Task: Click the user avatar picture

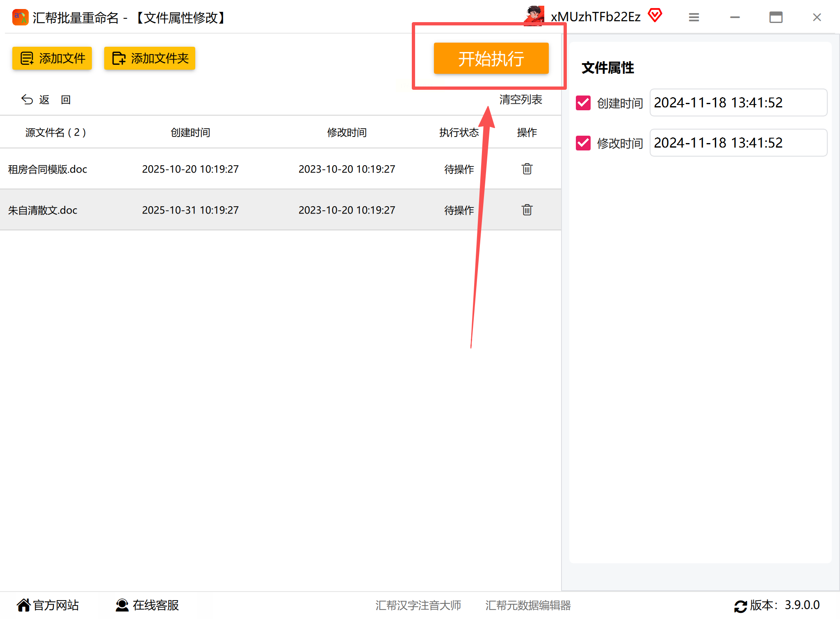Action: [534, 16]
